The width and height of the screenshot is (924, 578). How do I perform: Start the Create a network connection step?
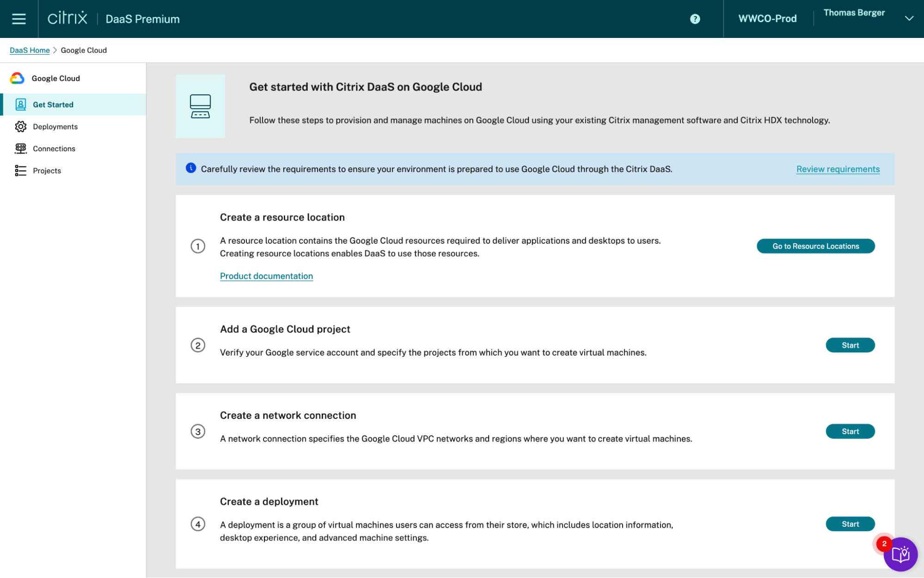click(850, 431)
